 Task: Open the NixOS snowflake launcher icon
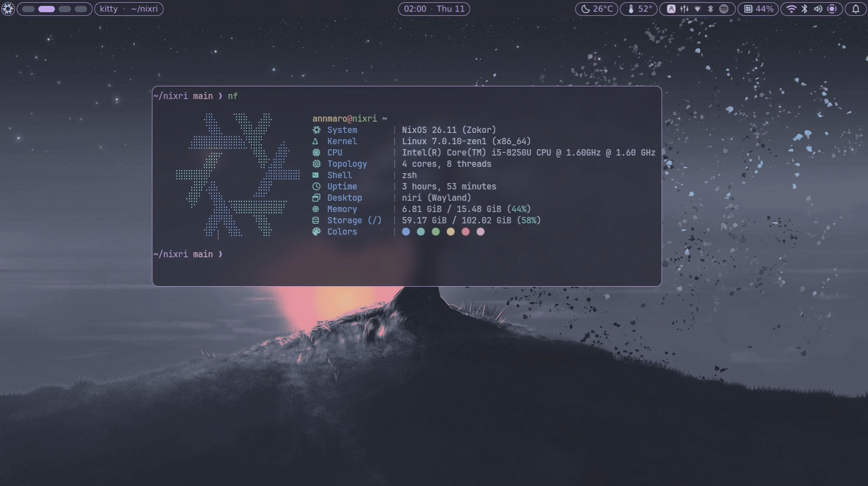(8, 9)
